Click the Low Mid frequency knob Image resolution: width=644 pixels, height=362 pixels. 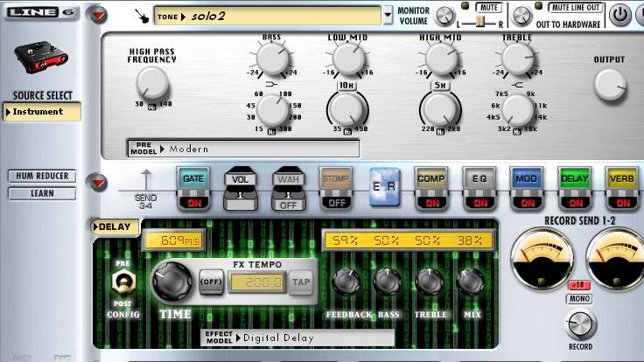pos(347,109)
